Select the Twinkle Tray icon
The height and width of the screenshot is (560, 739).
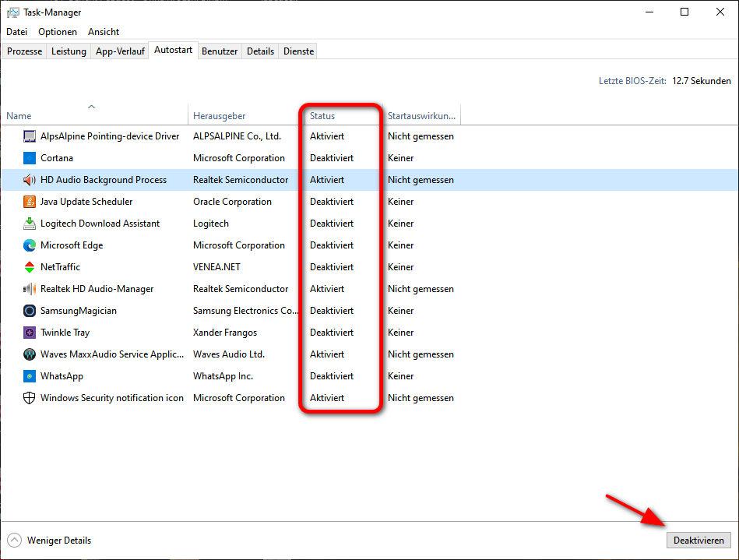click(30, 332)
